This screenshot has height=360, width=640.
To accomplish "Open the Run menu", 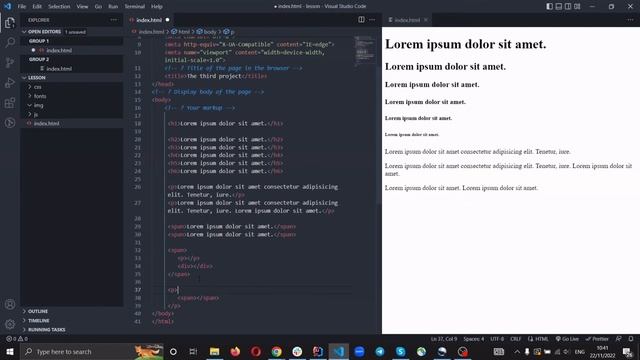I will [x=113, y=7].
